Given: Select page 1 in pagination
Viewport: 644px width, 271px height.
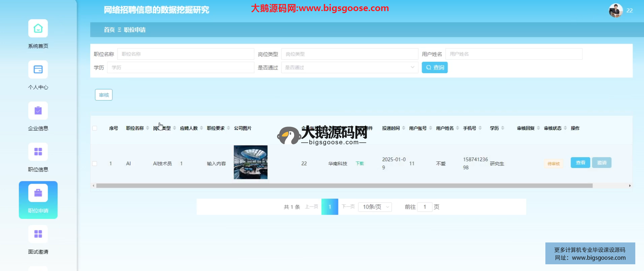Looking at the screenshot, I should pos(330,207).
